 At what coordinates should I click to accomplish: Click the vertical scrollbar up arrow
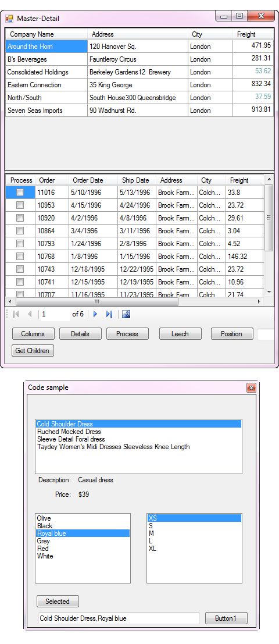(x=269, y=180)
